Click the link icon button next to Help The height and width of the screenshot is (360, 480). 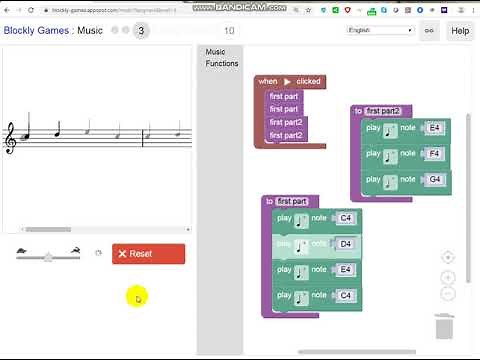(x=429, y=31)
